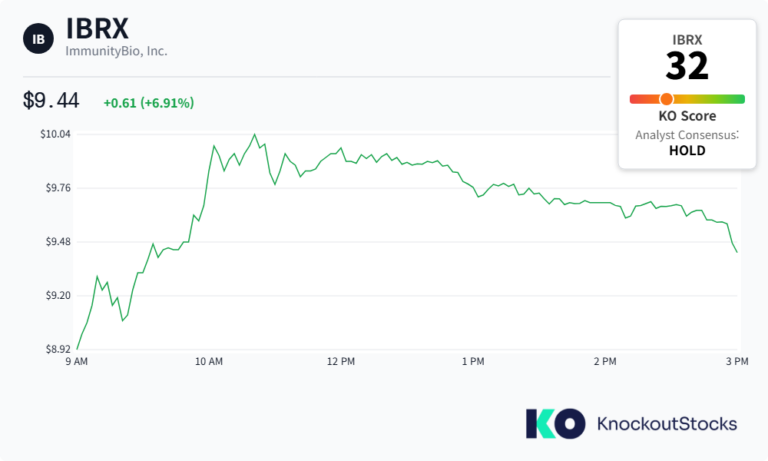Click the price line peak near $10.04
The height and width of the screenshot is (461, 768).
(x=254, y=134)
